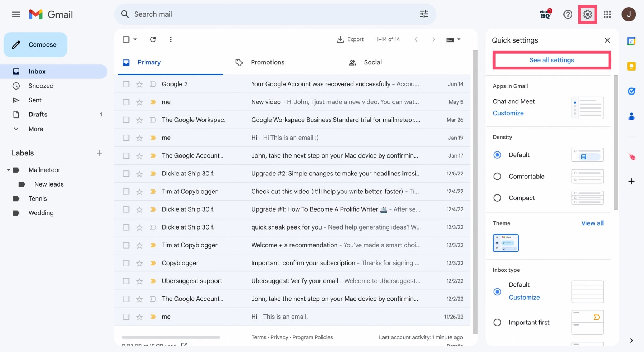
Task: Click the storage usage progress bar
Action: click(170, 337)
